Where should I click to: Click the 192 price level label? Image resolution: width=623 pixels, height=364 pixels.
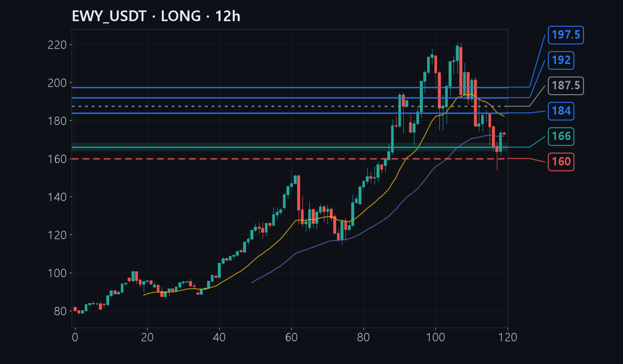tap(561, 60)
